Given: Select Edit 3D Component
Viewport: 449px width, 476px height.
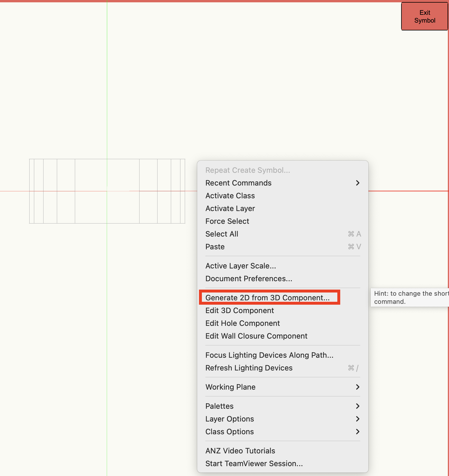Looking at the screenshot, I should point(240,310).
